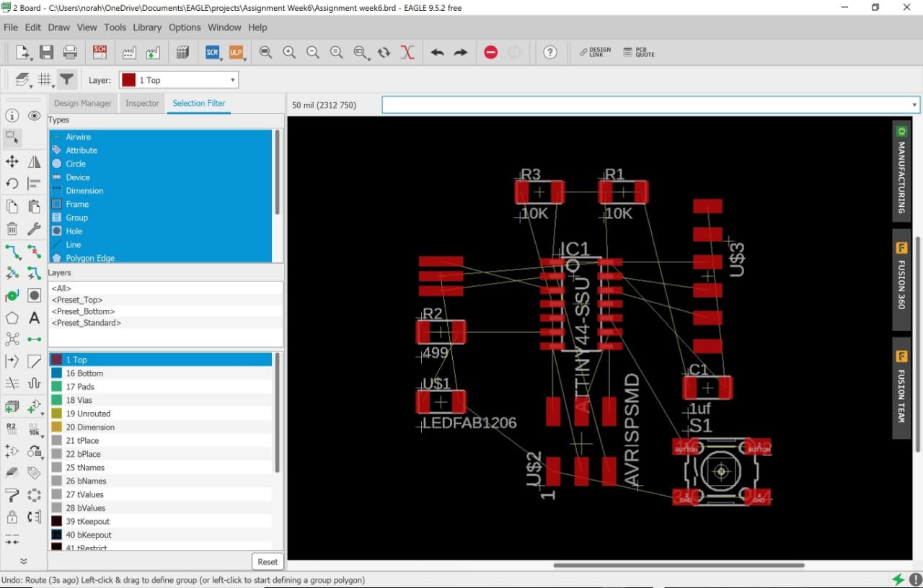Select the 16 Bottom layer row
This screenshot has height=588, width=923.
point(160,373)
